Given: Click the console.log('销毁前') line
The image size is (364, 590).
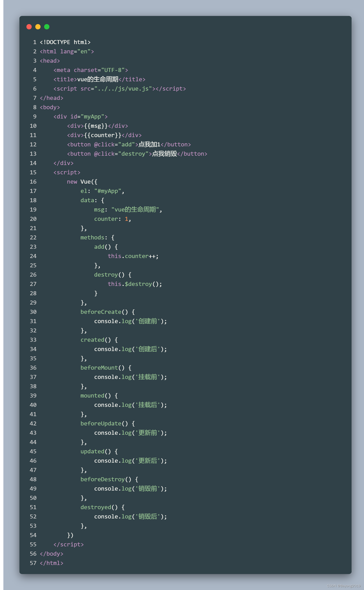Looking at the screenshot, I should [x=131, y=489].
